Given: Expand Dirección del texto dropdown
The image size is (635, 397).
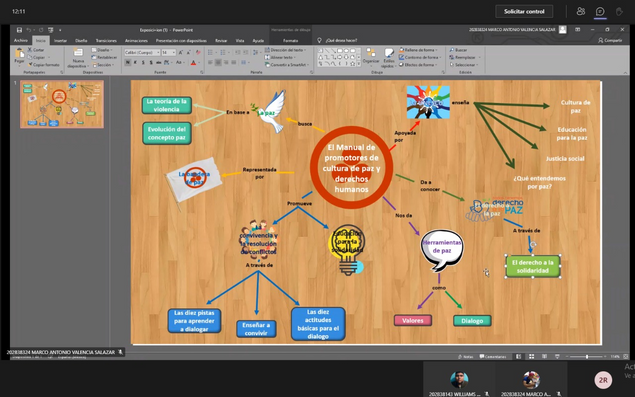Looking at the screenshot, I should 286,50.
